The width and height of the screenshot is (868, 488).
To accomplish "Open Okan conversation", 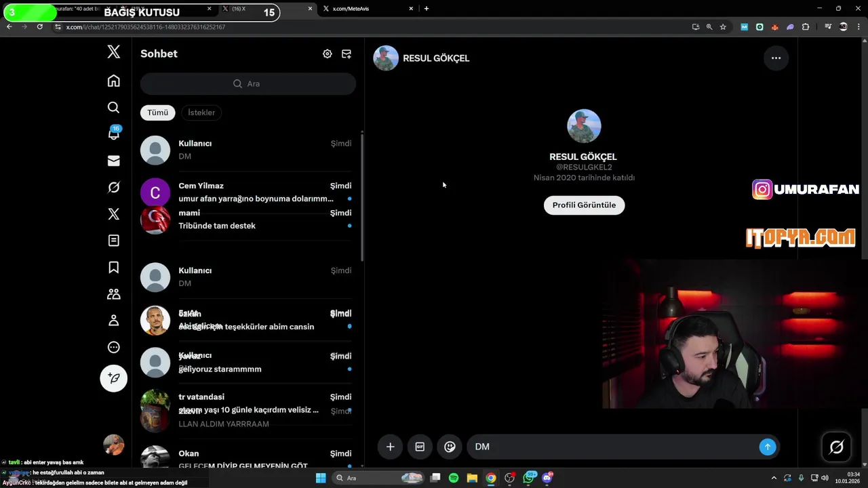I will point(247,459).
